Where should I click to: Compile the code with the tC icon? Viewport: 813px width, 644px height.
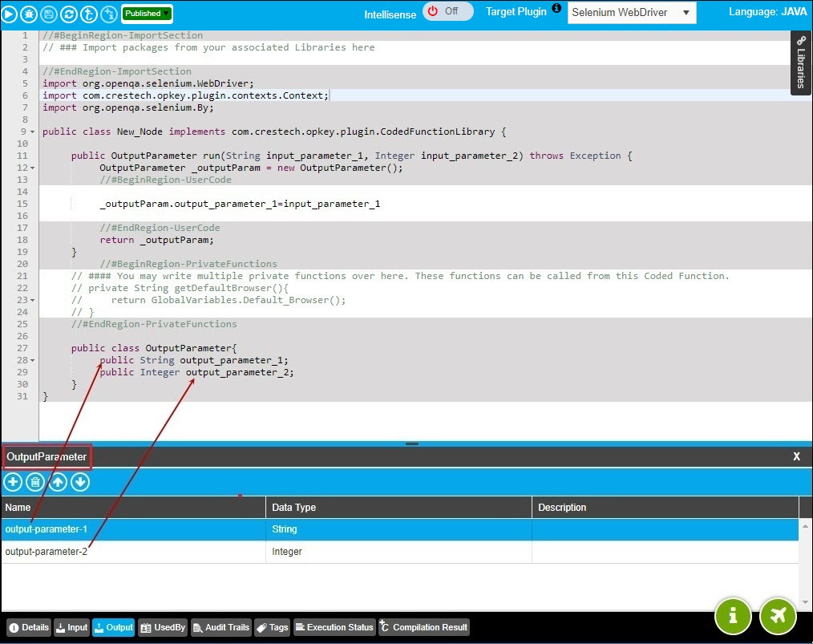(89, 14)
